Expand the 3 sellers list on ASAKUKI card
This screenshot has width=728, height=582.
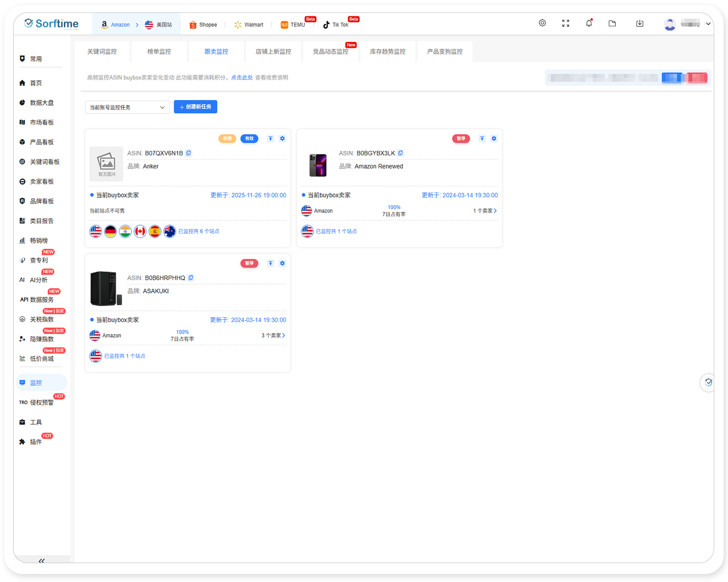coord(273,336)
